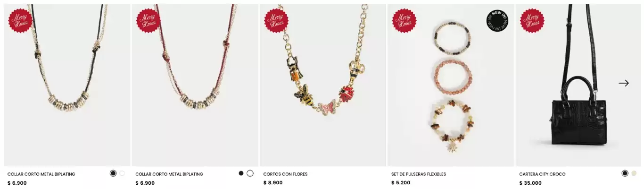644x189 pixels.
Task: Click Merry Xmas badge on Set de Pulseras Flexibles
Action: [x=404, y=21]
